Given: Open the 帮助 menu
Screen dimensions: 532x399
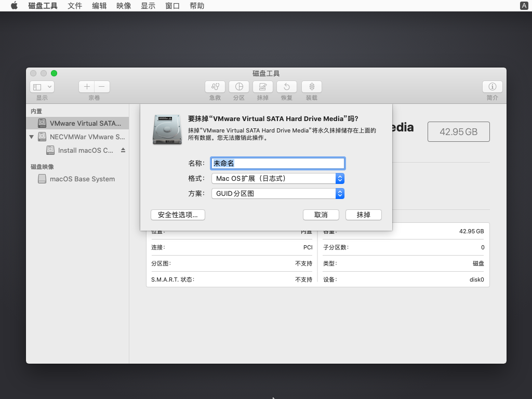Looking at the screenshot, I should point(197,6).
